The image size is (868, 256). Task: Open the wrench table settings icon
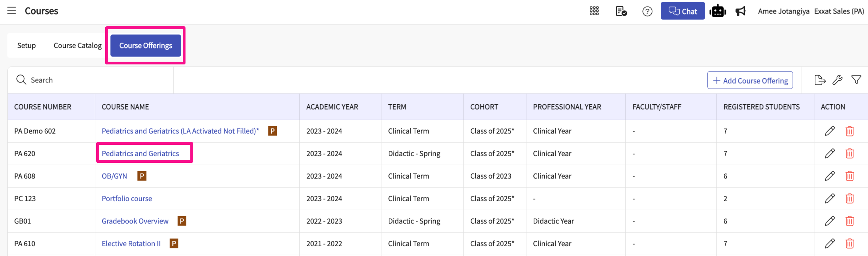(837, 80)
